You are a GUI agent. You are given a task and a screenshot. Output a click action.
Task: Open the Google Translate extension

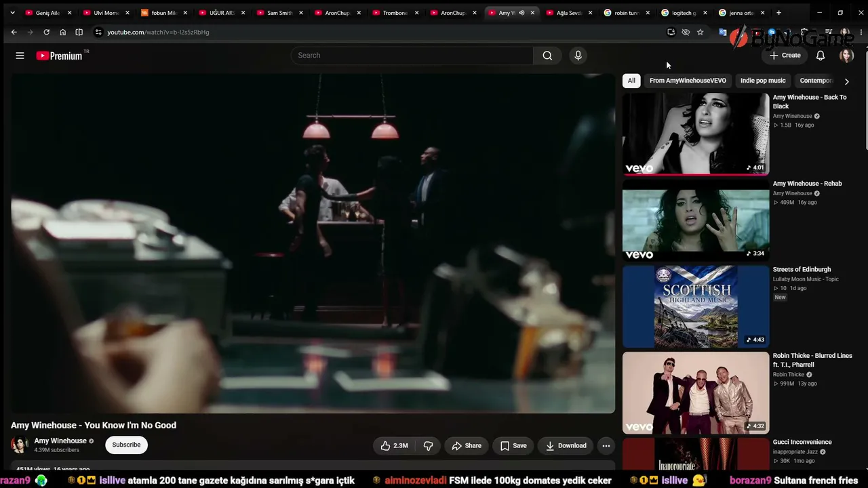(723, 32)
